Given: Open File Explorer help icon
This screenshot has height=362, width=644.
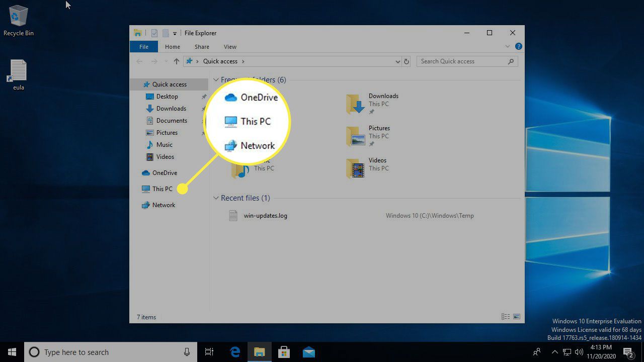Looking at the screenshot, I should [x=518, y=46].
